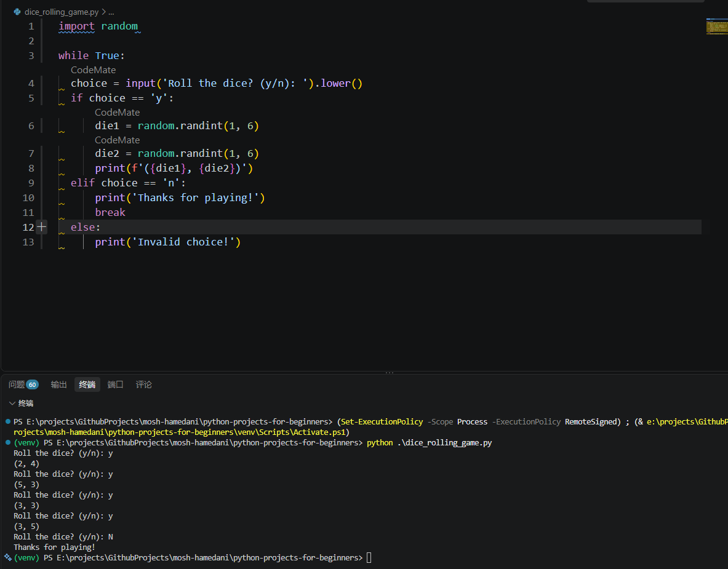Click 'Set-ExecutionPolicy' in the terminal
Screen dimensions: 728x569
pyautogui.click(x=382, y=421)
